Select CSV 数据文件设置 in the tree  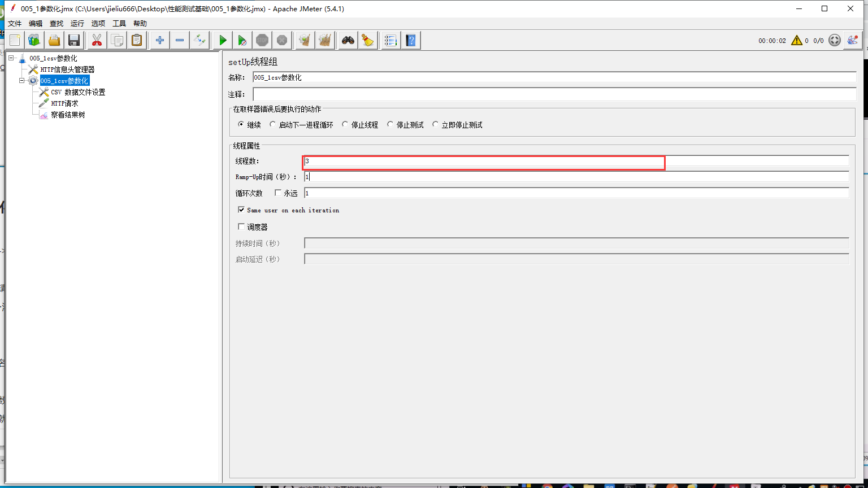[x=78, y=92]
